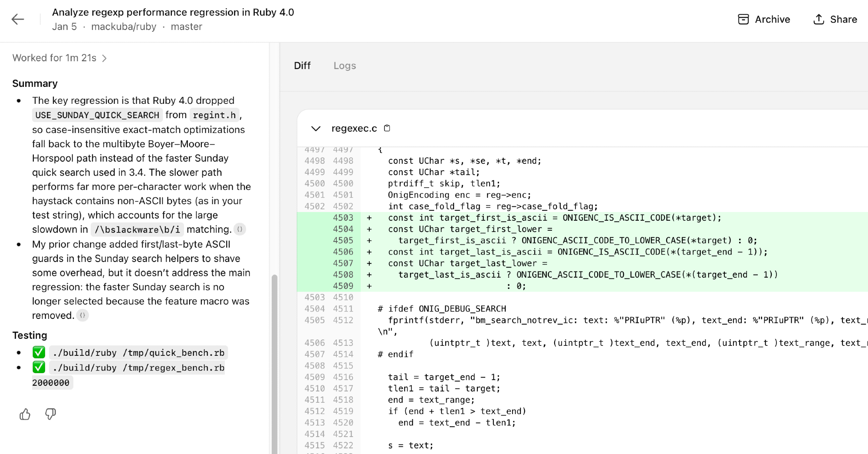This screenshot has height=454, width=868.
Task: Copy the regexec.c file name
Action: [x=387, y=128]
